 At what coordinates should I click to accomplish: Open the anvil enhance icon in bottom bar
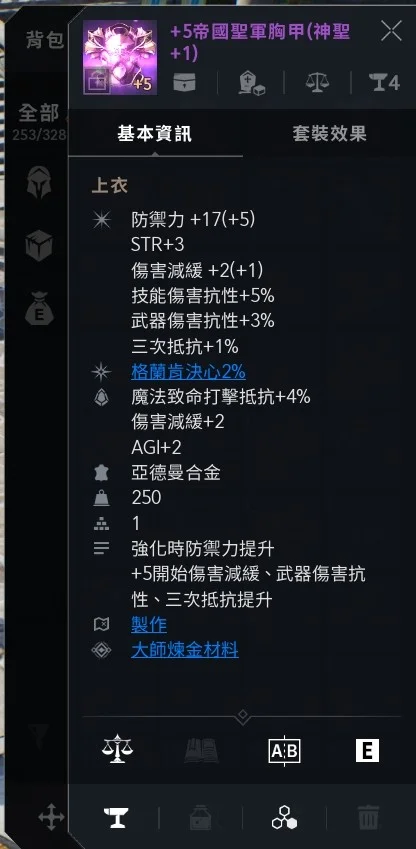click(116, 818)
